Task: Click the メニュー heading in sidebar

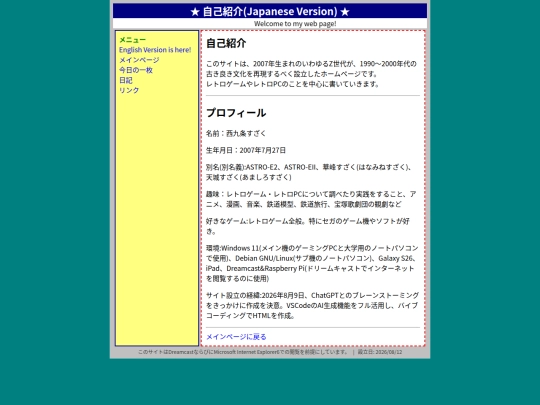Action: point(132,40)
